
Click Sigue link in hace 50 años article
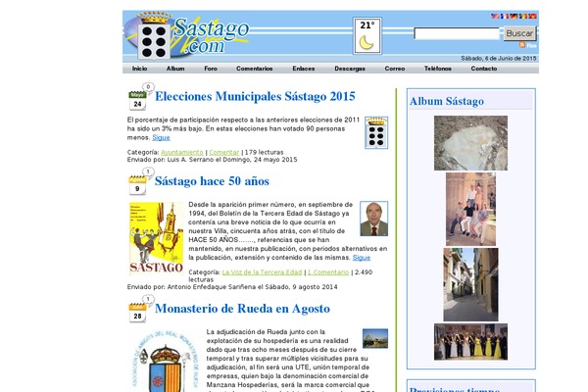pyautogui.click(x=362, y=258)
